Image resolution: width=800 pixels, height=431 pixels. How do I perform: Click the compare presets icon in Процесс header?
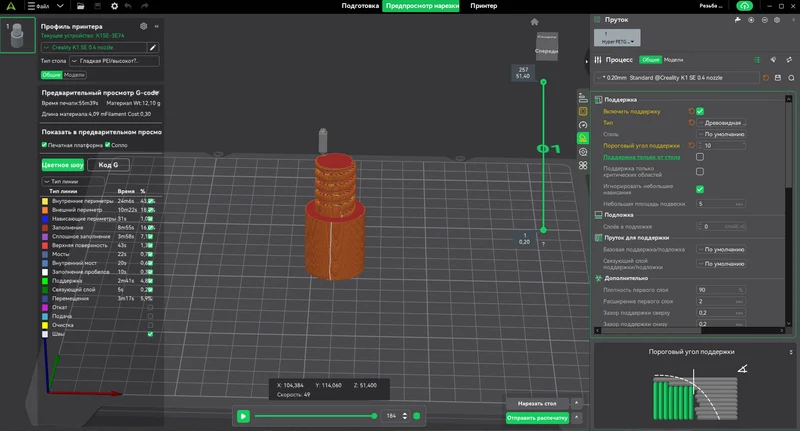[789, 60]
